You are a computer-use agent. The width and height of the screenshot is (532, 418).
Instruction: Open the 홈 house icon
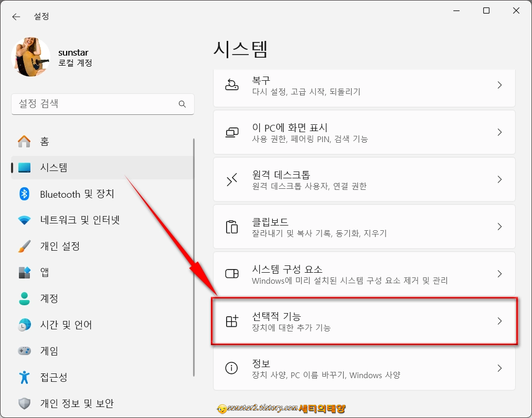tap(24, 141)
